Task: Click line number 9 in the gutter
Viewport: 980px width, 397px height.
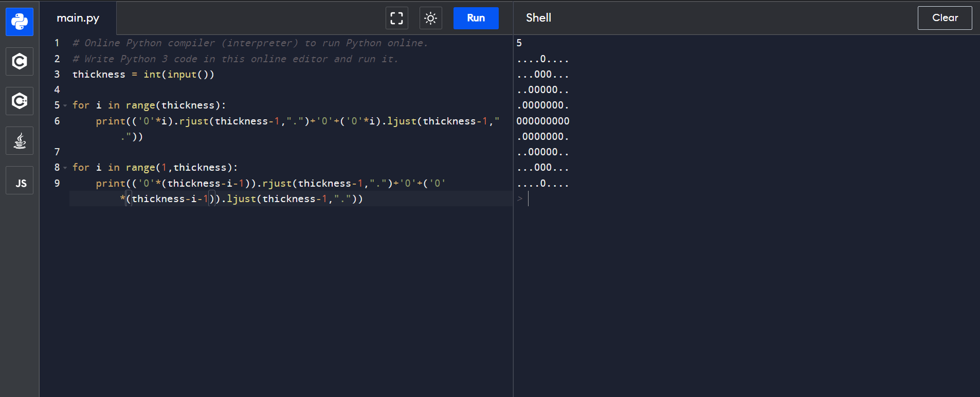Action: tap(57, 183)
